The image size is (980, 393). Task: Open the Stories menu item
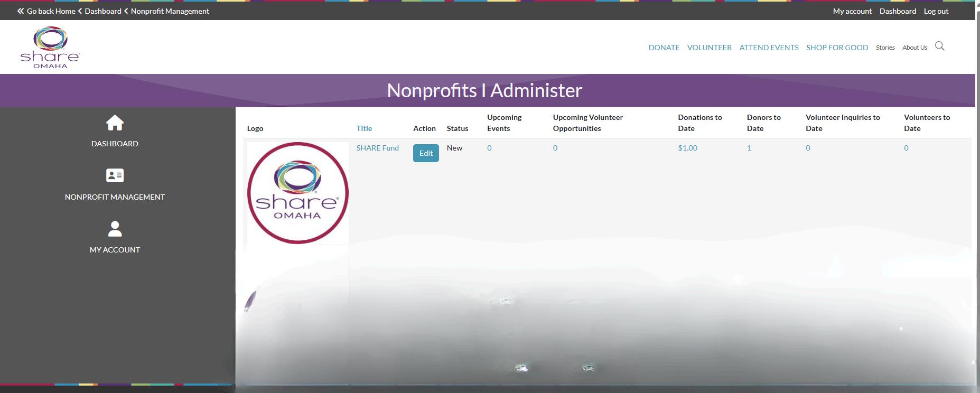click(x=885, y=48)
